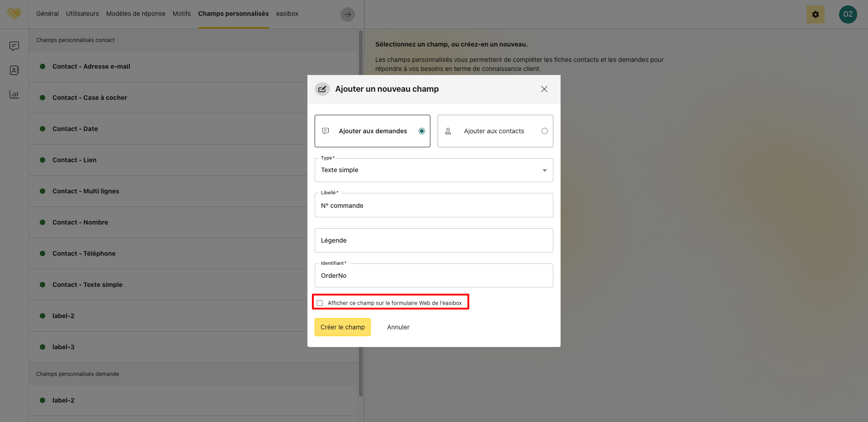Switch to the Modèles de réponse tab

coord(136,14)
